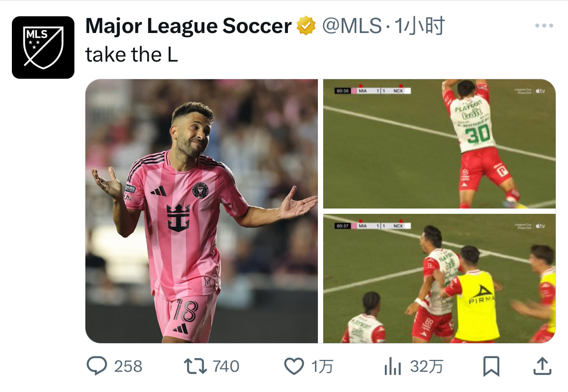Click the reply speech bubble icon
The image size is (568, 392).
pos(96,366)
